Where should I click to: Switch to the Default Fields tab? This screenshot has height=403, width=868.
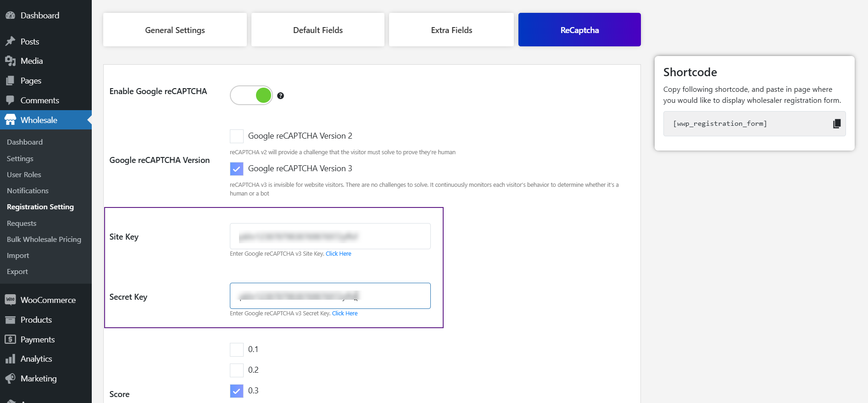point(318,30)
